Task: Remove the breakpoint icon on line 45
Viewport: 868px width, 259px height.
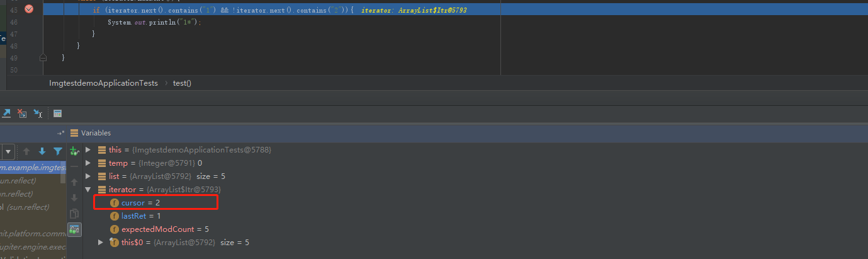Action: click(x=28, y=9)
